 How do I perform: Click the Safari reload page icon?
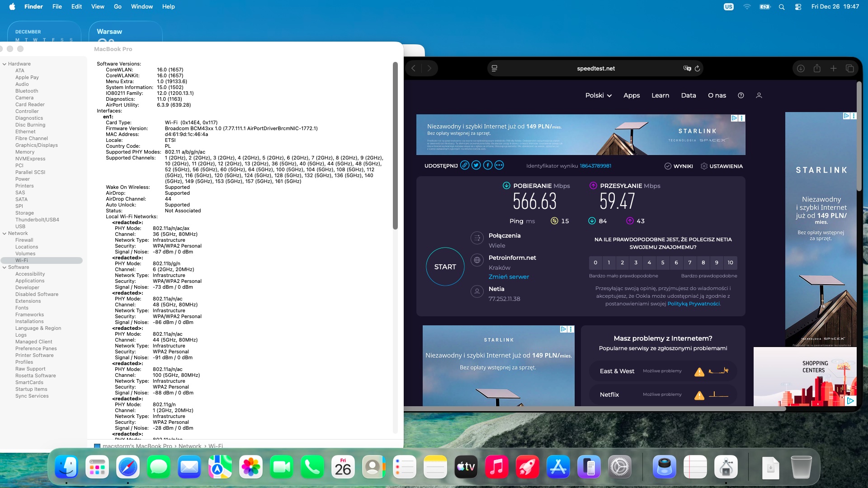pyautogui.click(x=697, y=68)
